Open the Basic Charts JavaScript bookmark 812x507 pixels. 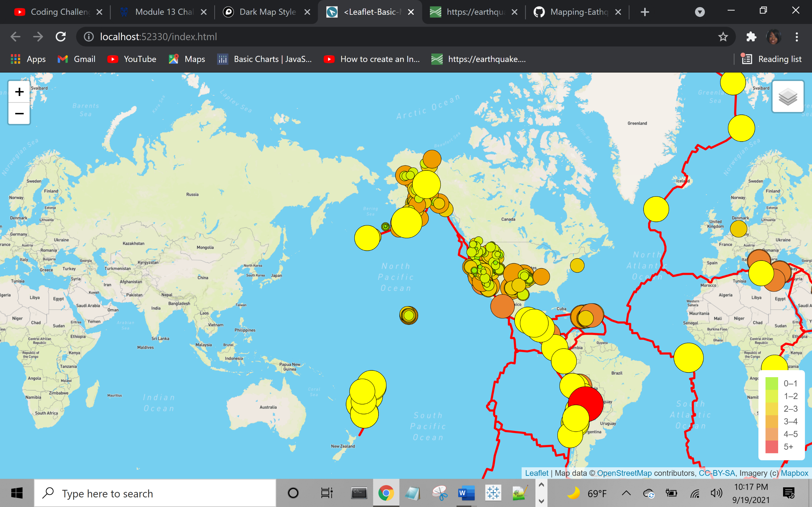(265, 59)
